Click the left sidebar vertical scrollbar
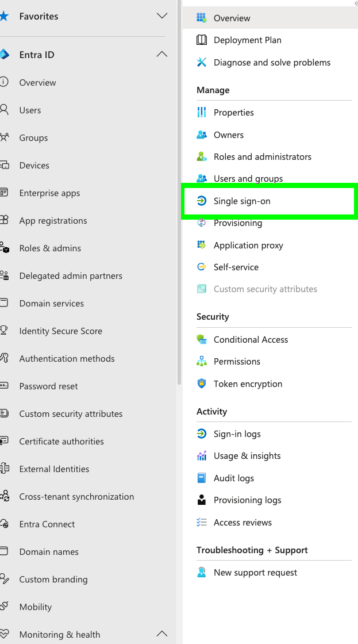The image size is (358, 644). pos(179,192)
